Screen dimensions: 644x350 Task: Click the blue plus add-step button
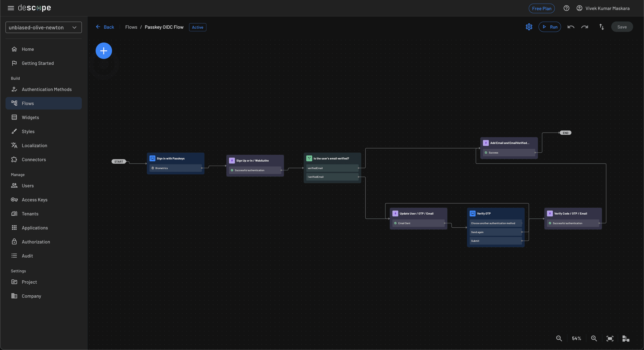click(x=103, y=51)
